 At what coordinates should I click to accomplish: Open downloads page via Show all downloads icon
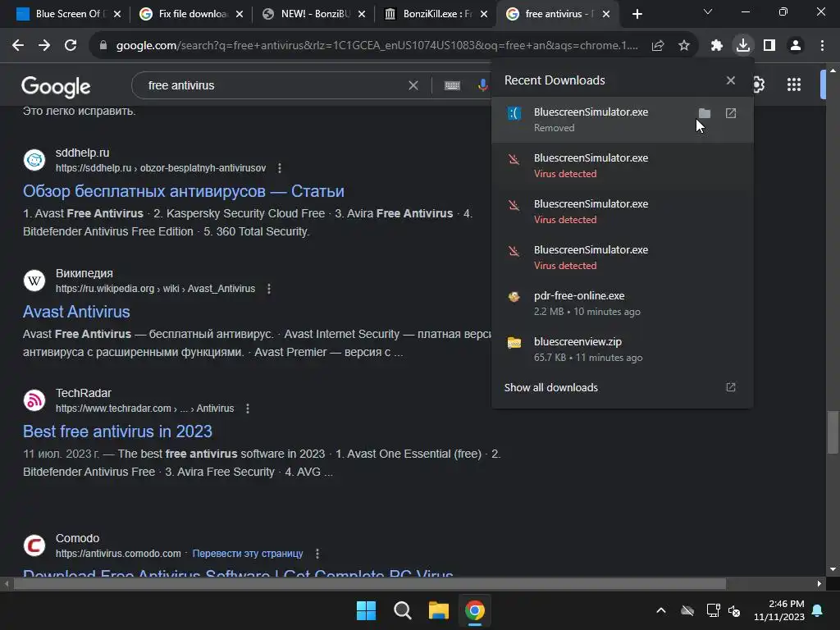(731, 387)
